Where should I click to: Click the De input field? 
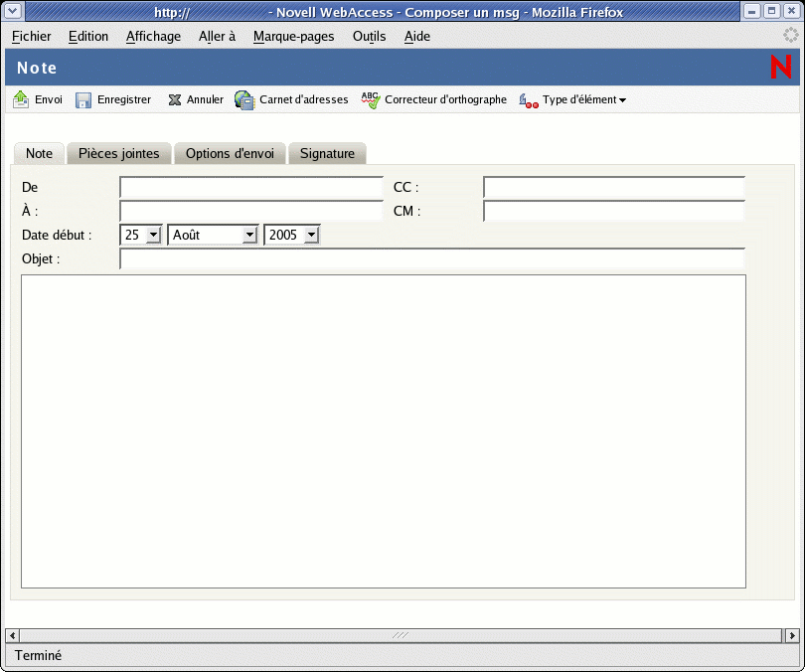251,187
